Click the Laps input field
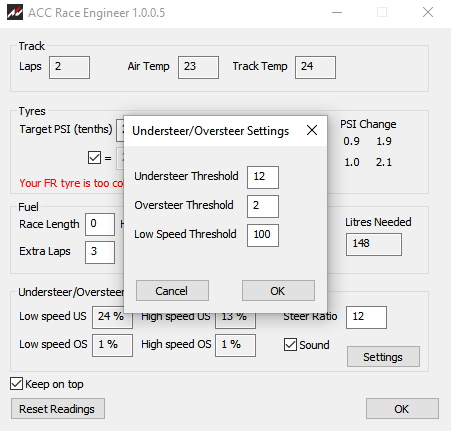 (69, 67)
